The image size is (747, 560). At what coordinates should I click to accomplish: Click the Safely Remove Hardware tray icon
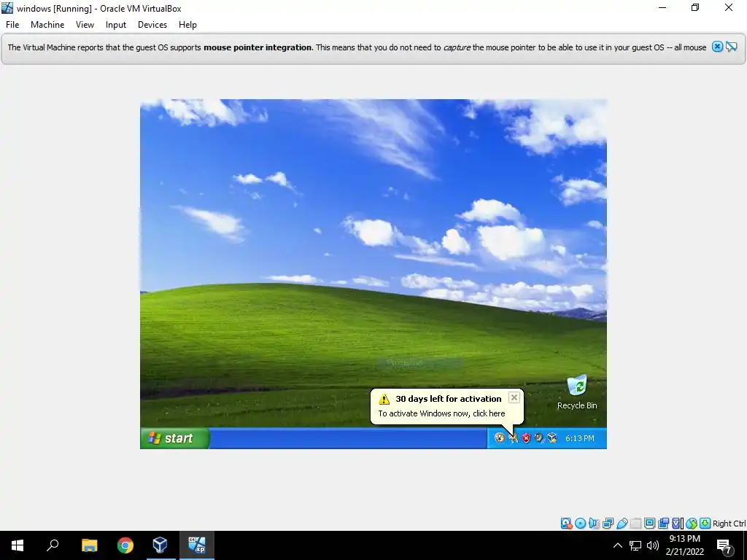click(x=499, y=438)
